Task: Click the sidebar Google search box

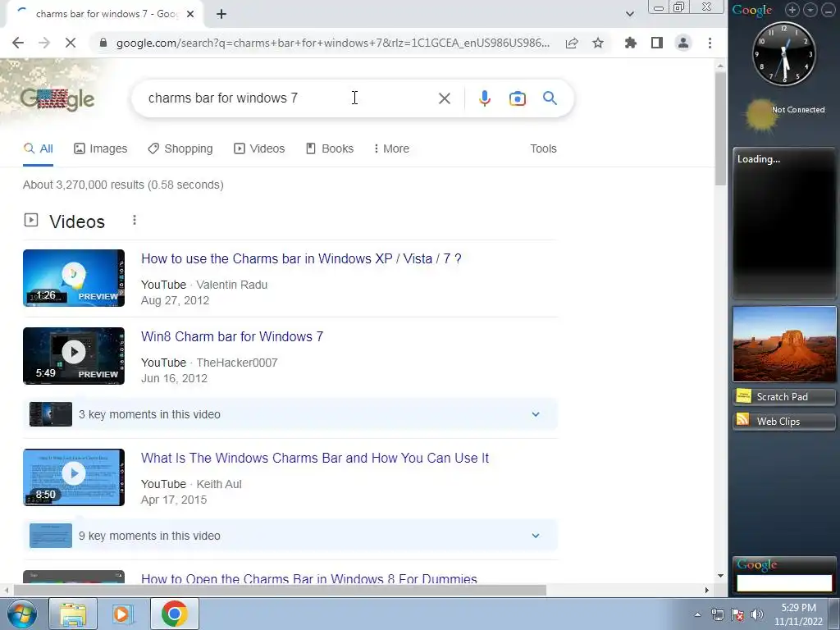Action: (x=784, y=583)
